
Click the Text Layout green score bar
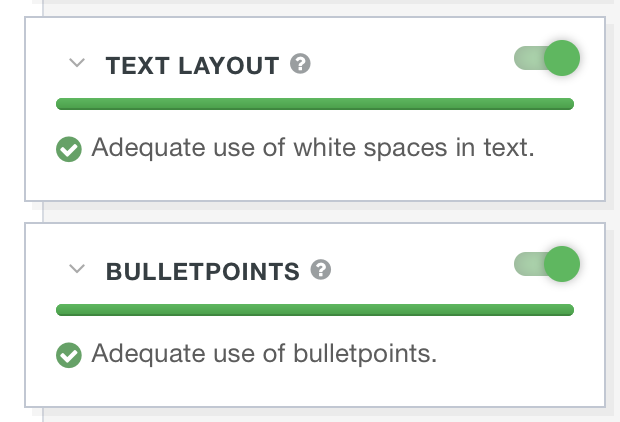point(314,103)
